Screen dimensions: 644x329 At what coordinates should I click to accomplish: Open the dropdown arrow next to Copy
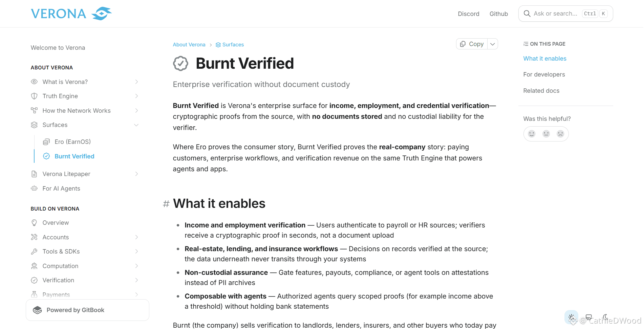[493, 44]
